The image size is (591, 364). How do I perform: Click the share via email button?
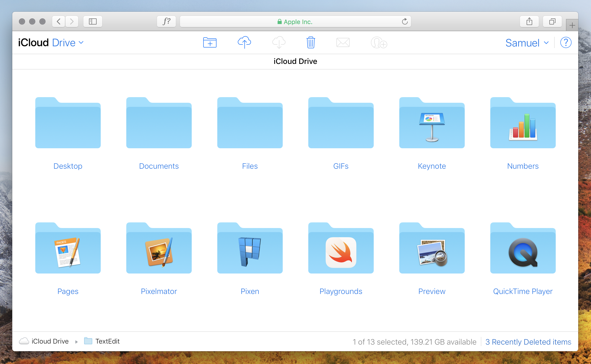[343, 42]
